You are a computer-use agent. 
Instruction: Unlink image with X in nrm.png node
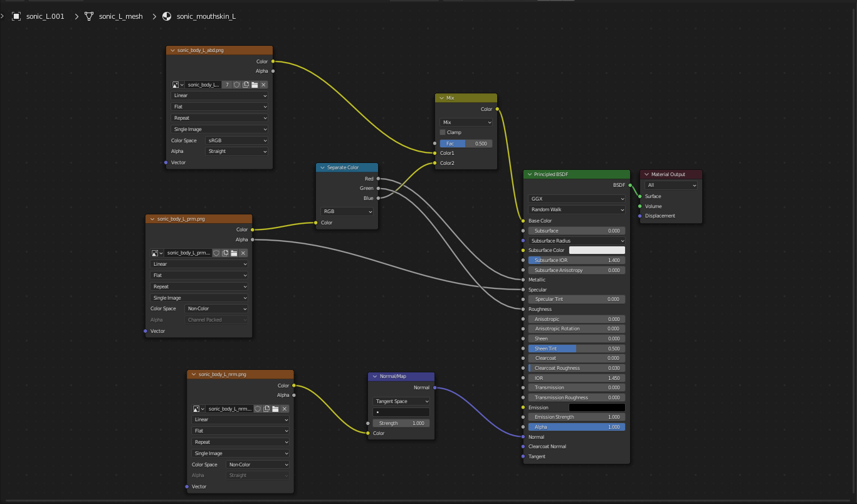click(x=285, y=409)
